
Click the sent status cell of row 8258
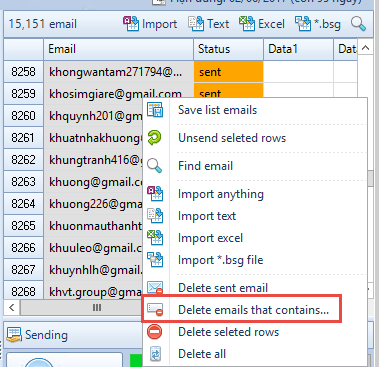click(229, 72)
